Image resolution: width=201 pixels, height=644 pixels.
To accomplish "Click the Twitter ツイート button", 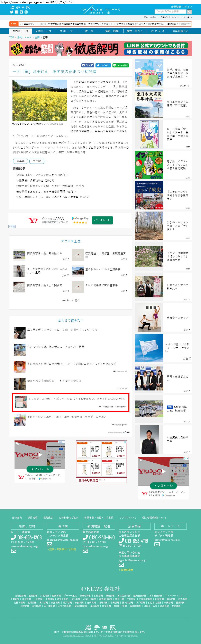I will tap(103, 65).
